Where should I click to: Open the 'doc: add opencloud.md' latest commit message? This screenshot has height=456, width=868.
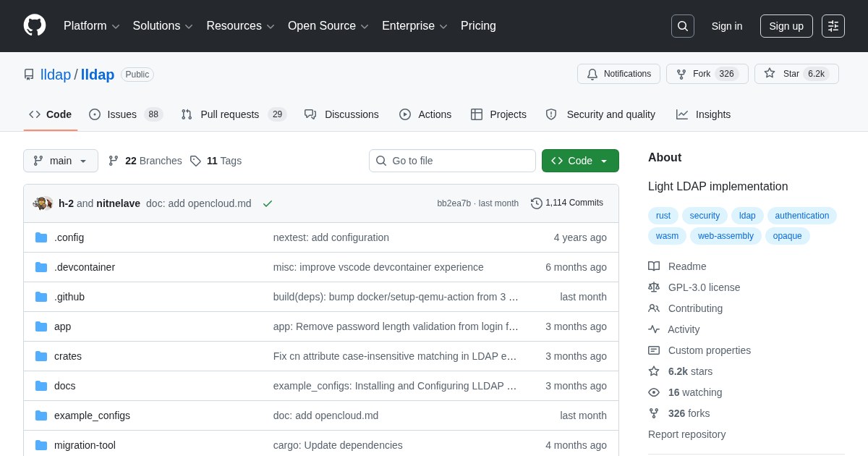(199, 203)
